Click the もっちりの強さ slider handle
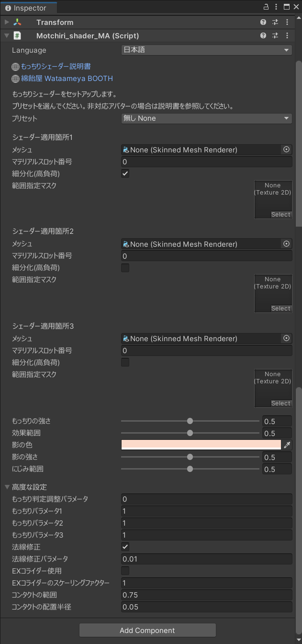 tap(190, 421)
